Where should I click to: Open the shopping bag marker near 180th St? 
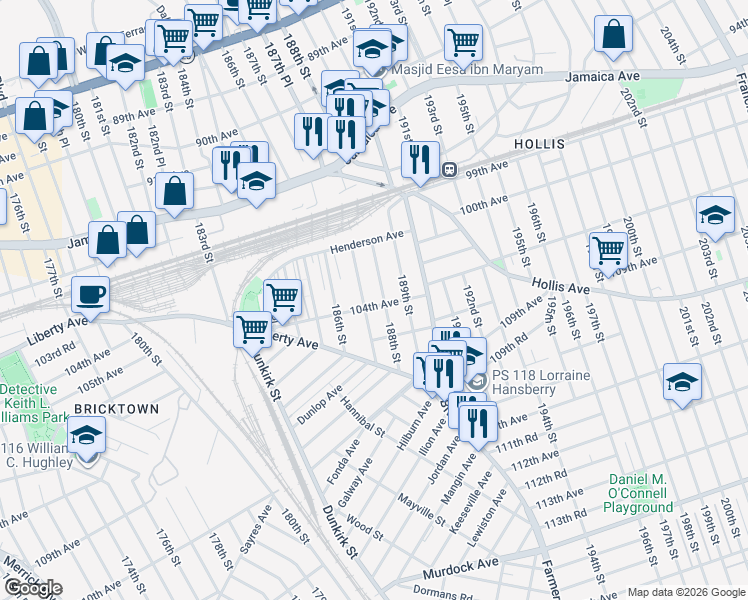click(34, 117)
